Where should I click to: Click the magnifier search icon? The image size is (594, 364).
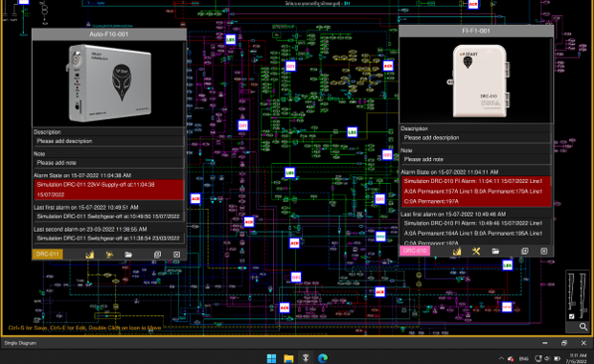click(x=583, y=327)
